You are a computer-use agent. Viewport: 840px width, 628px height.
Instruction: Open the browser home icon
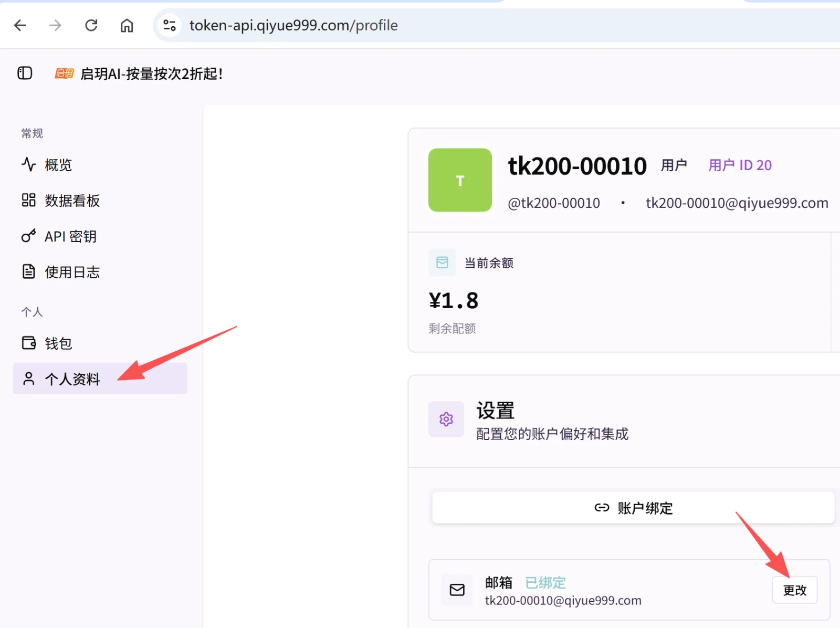127,25
